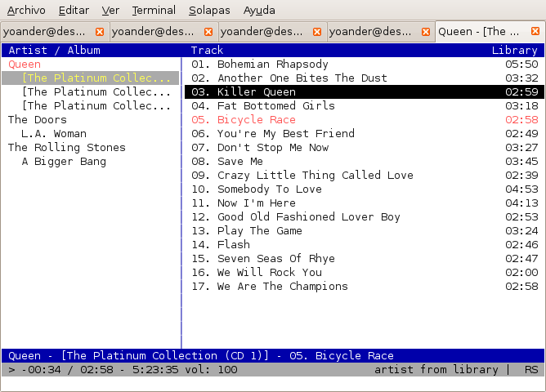Screen dimensions: 546x392
Task: Select playing track 05. Bicycle Race
Action: (365, 120)
